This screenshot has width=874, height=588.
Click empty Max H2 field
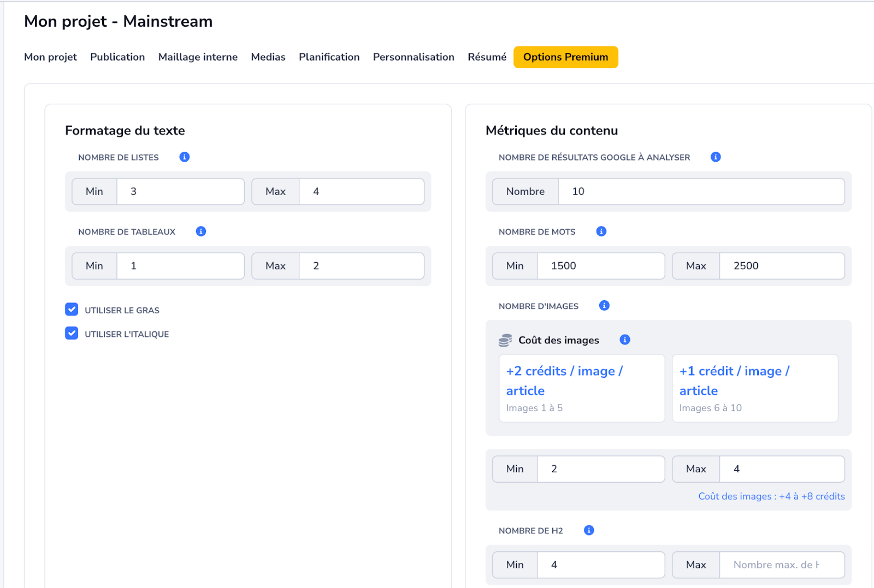[x=782, y=565]
